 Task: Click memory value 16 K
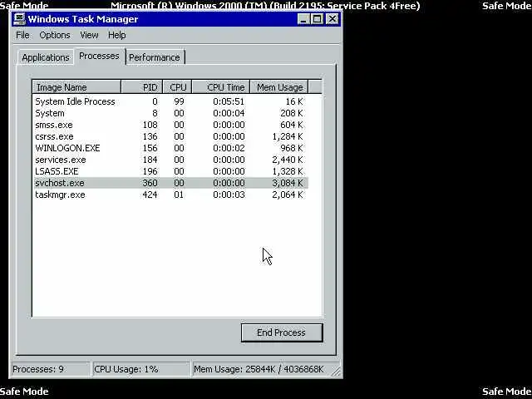click(x=294, y=101)
